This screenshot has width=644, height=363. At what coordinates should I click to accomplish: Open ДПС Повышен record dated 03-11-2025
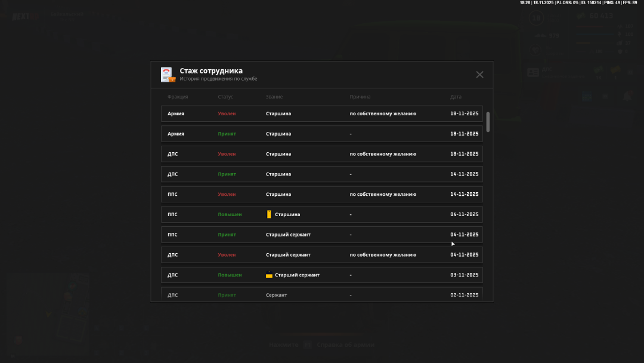[322, 275]
